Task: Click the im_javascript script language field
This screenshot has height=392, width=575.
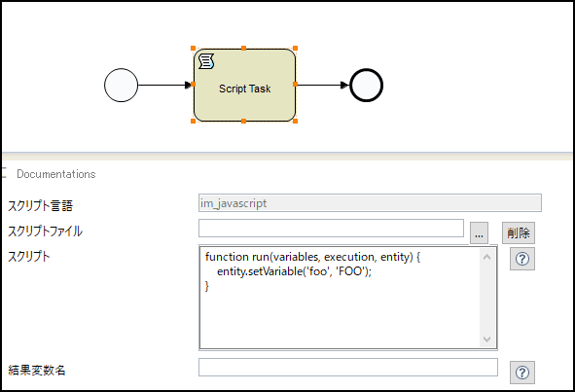Action: [370, 202]
